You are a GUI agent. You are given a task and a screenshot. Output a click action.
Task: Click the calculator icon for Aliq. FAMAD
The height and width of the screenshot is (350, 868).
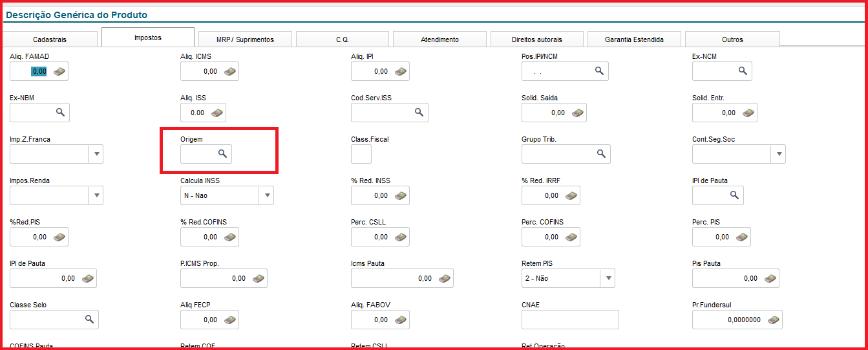pyautogui.click(x=59, y=71)
